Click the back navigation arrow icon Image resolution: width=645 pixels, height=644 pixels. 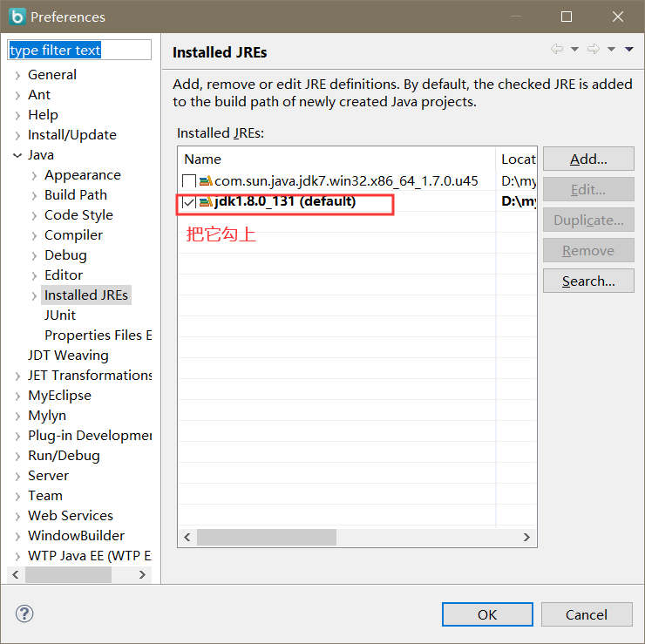coord(557,49)
